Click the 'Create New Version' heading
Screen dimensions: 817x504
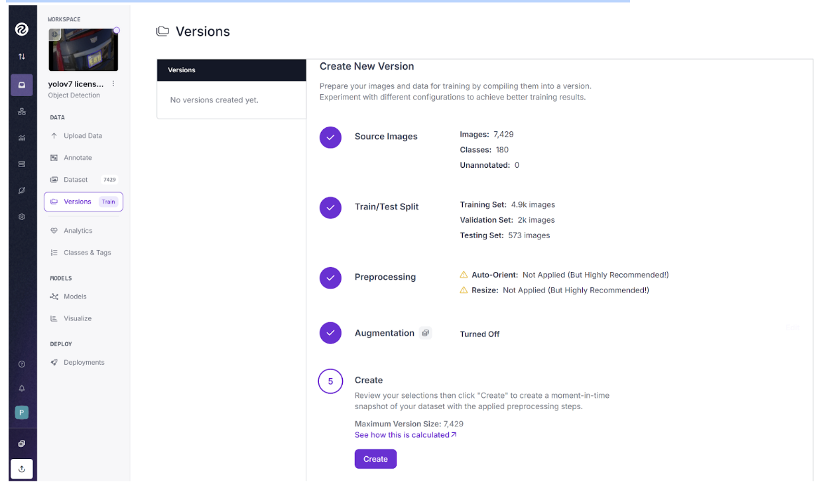(367, 66)
